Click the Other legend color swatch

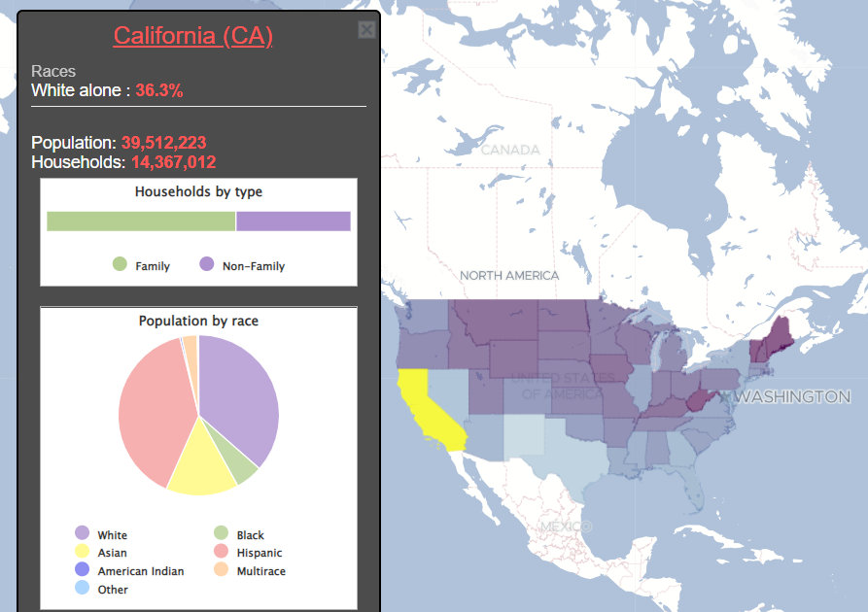[83, 589]
